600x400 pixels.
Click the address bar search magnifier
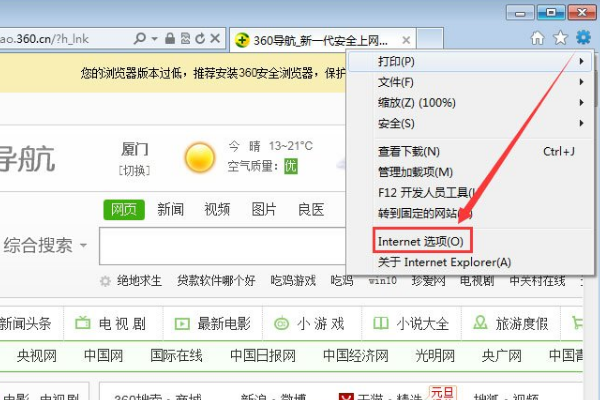(140, 38)
